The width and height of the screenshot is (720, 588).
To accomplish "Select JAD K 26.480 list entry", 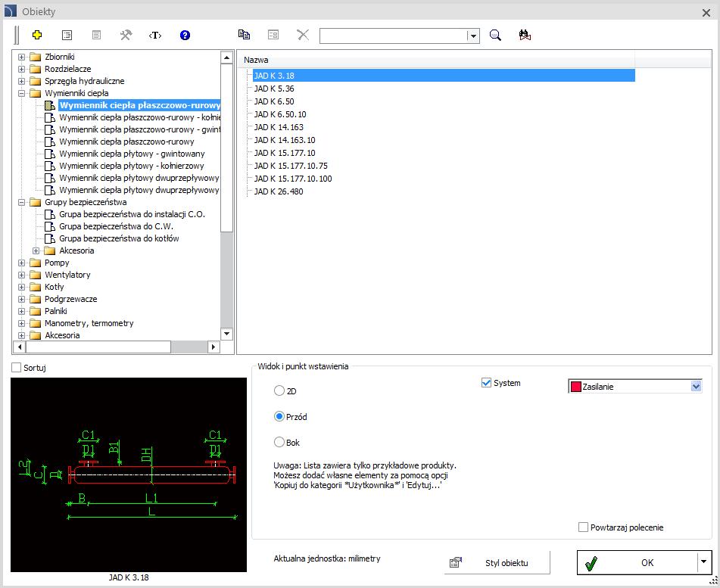I will (279, 191).
